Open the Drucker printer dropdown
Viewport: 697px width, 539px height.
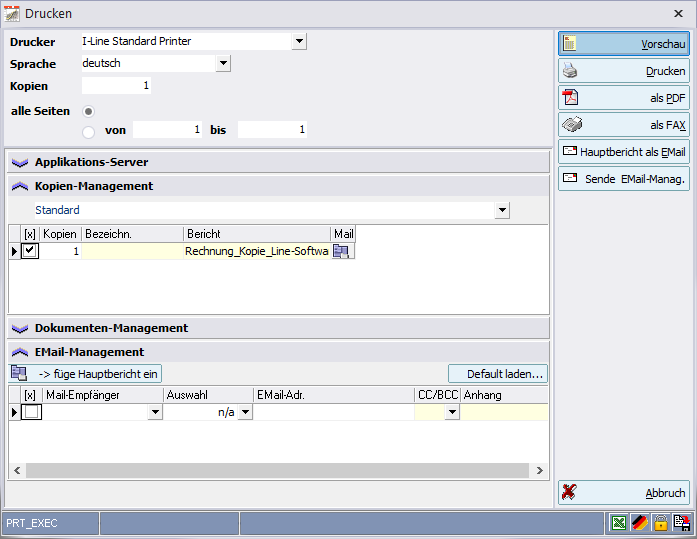pos(299,41)
